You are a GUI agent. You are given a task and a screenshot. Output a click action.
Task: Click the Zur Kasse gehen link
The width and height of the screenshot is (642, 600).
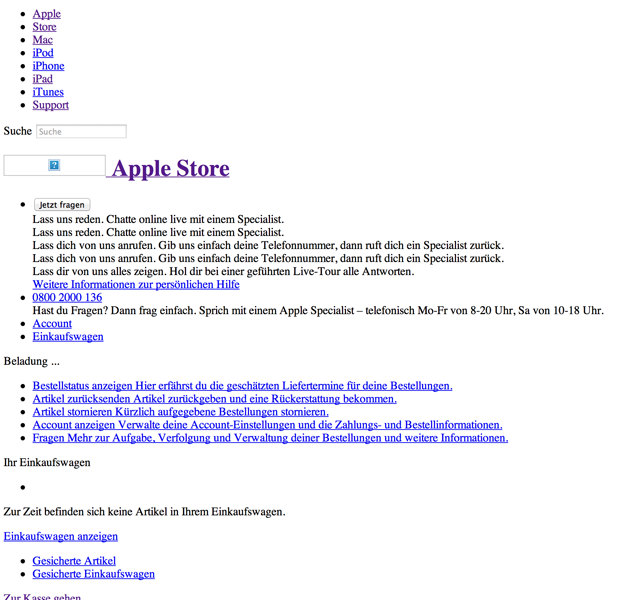42,596
